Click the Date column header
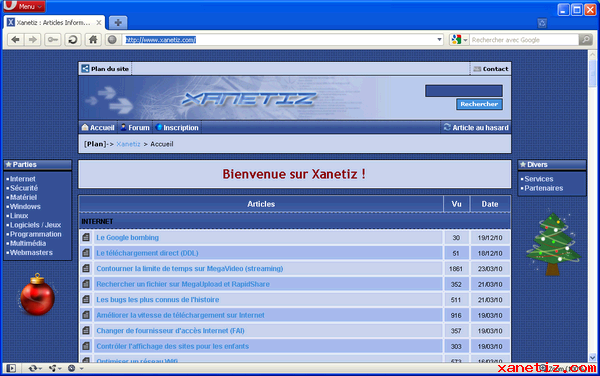600x376 pixels. click(490, 204)
